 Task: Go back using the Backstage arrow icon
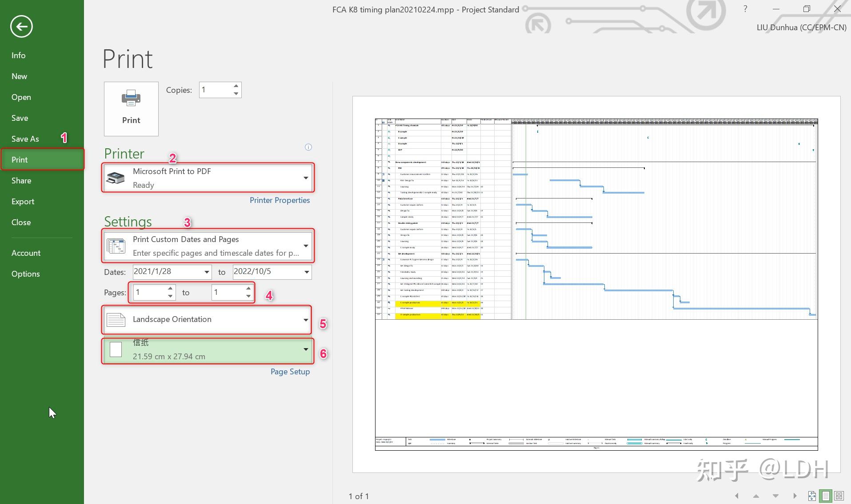click(21, 27)
